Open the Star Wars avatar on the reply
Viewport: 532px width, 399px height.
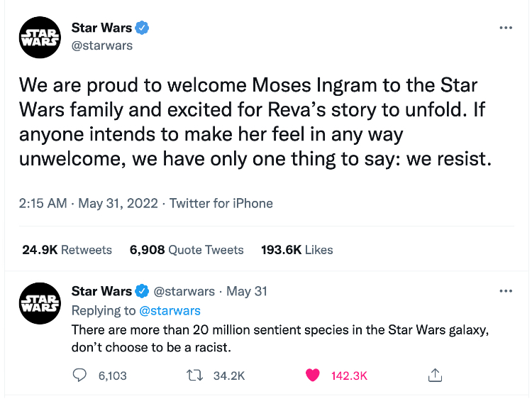coord(38,302)
